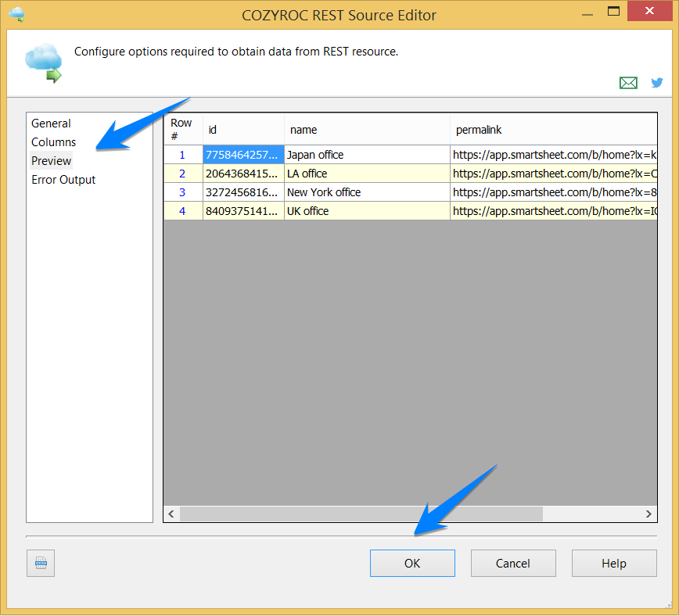This screenshot has width=679, height=616.
Task: Open Help for the editor
Action: click(x=614, y=563)
